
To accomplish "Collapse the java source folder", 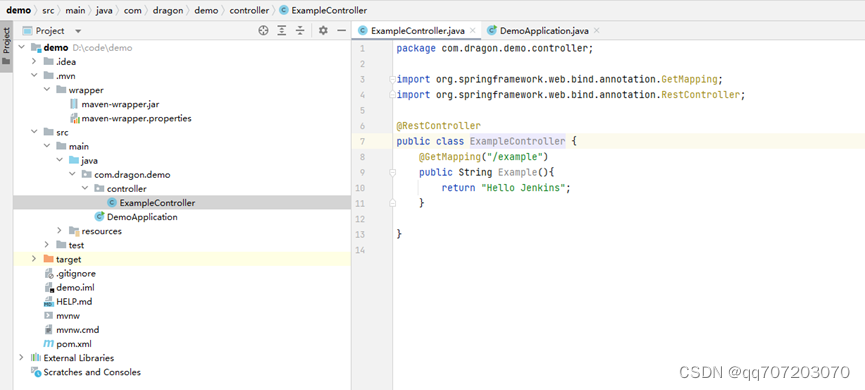I will click(x=60, y=161).
